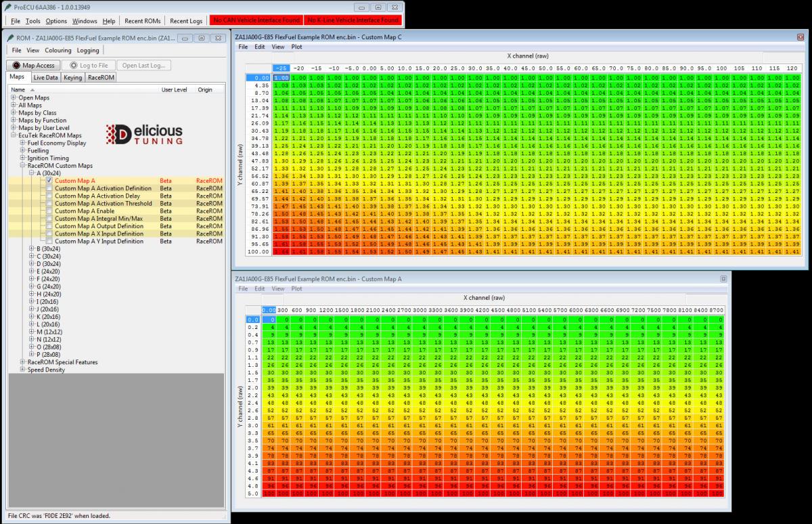
Task: Click the File CRC status bar text
Action: point(58,516)
